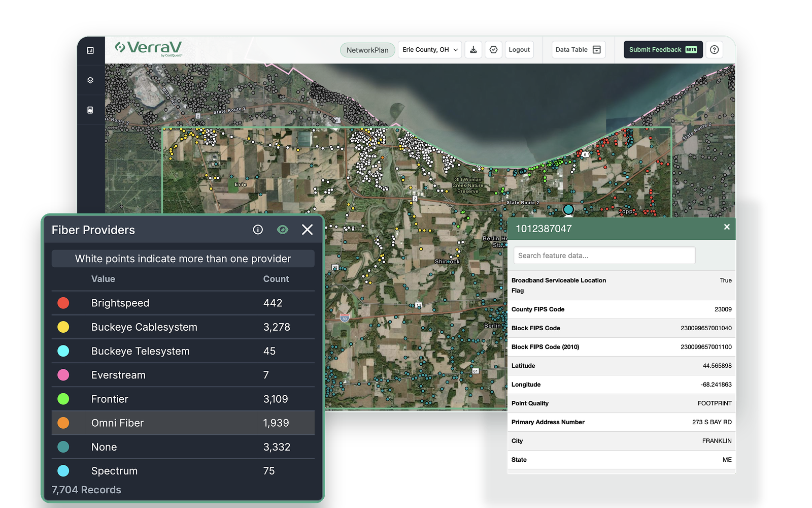
Task: Click the light blue Spectrum swatch
Action: click(x=63, y=471)
